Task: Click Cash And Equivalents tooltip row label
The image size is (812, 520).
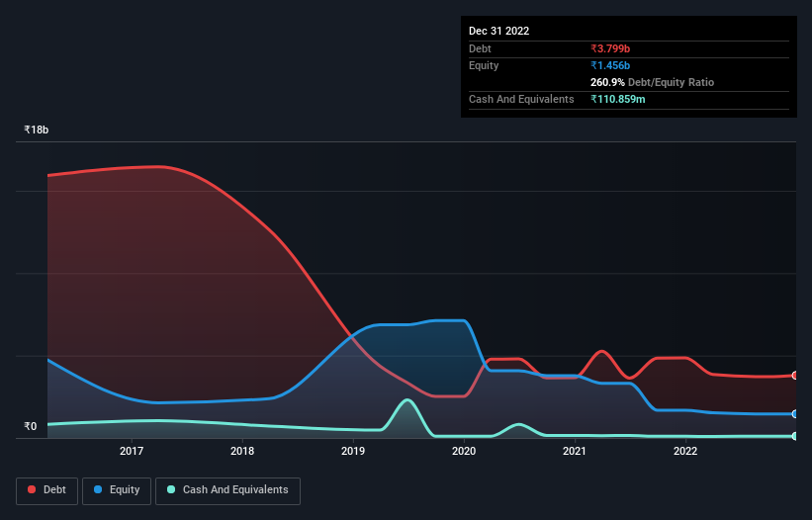Action: (521, 99)
